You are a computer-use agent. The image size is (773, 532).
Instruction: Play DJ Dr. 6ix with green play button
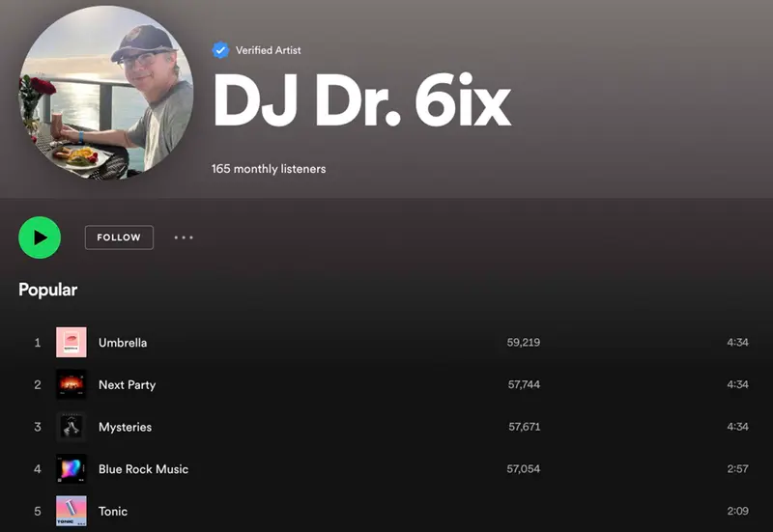pyautogui.click(x=40, y=238)
